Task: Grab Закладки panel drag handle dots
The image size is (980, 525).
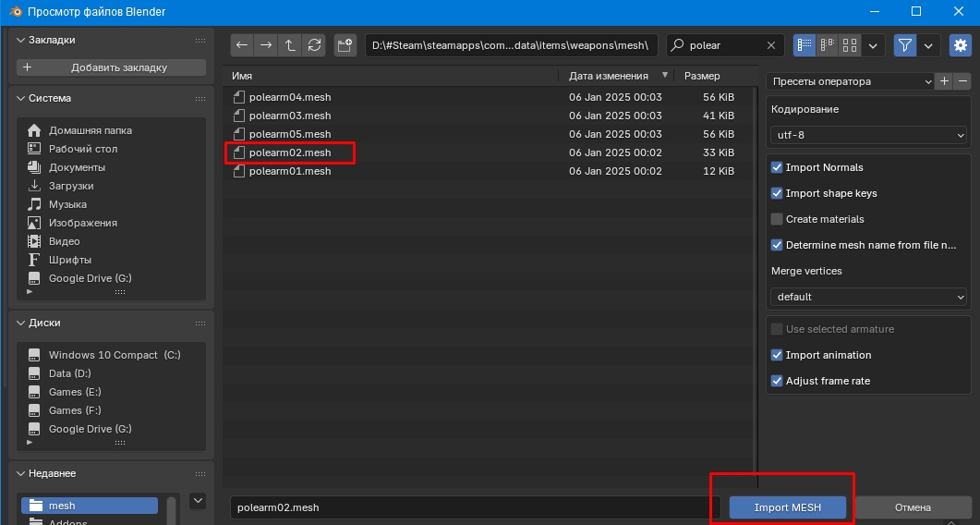Action: (x=200, y=40)
